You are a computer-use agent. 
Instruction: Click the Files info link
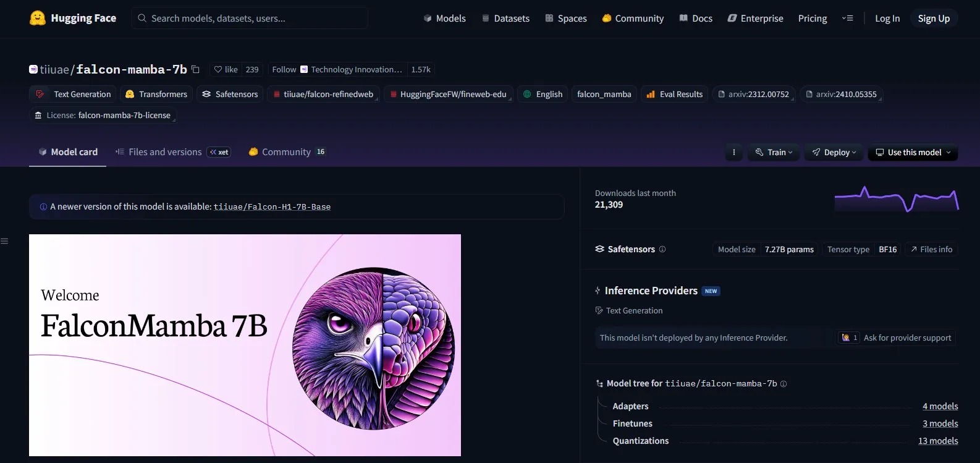(931, 249)
